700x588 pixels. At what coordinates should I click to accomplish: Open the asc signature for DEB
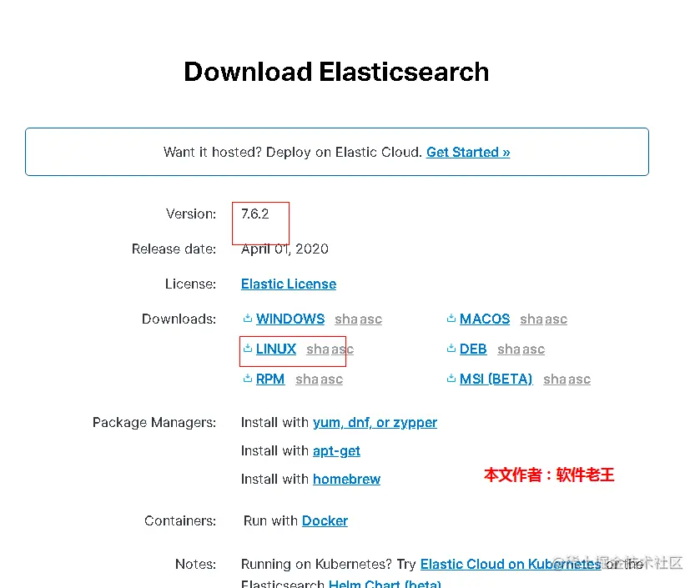tap(534, 349)
